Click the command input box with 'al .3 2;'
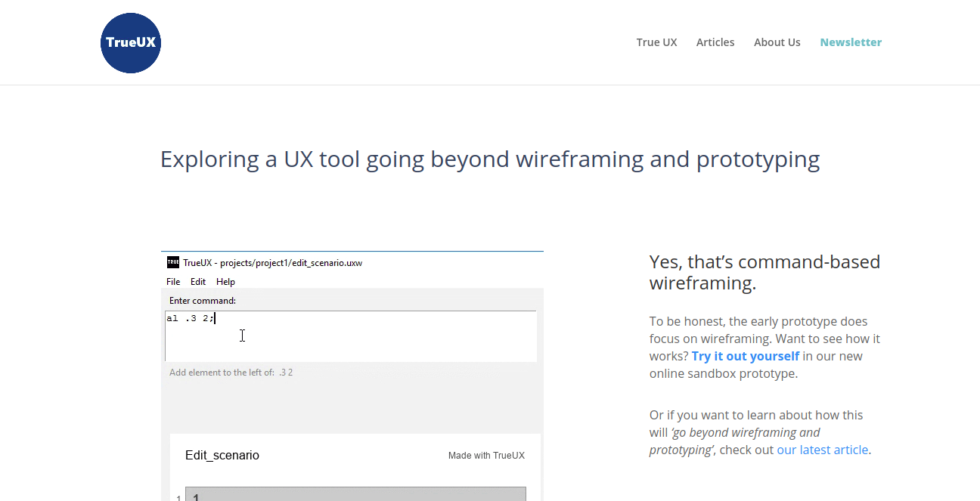The width and height of the screenshot is (980, 501). [351, 336]
